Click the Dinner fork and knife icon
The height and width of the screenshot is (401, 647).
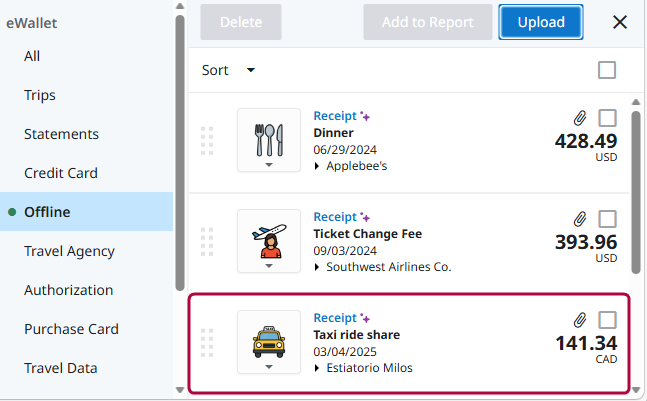click(269, 140)
